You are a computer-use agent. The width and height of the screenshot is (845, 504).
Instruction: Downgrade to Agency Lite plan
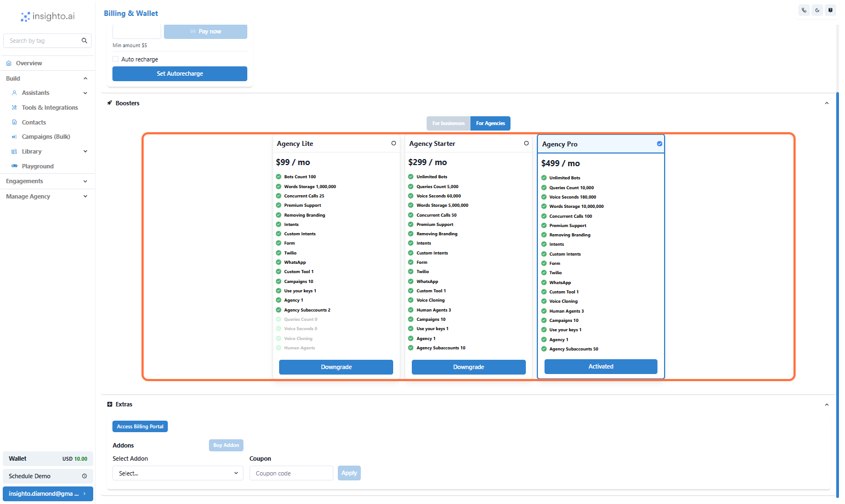pyautogui.click(x=336, y=367)
